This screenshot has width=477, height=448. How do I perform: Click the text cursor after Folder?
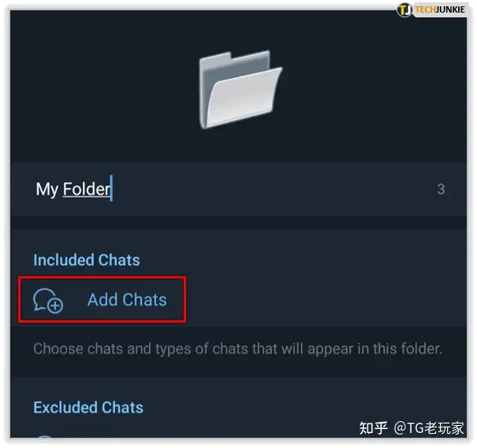tap(112, 188)
